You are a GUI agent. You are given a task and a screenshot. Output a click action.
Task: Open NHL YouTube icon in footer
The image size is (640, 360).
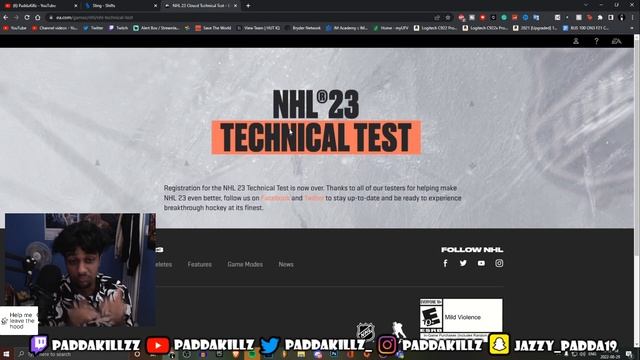481,263
